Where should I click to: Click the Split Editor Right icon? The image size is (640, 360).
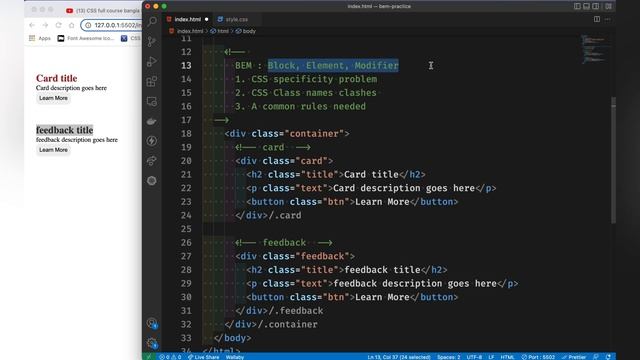tap(597, 19)
